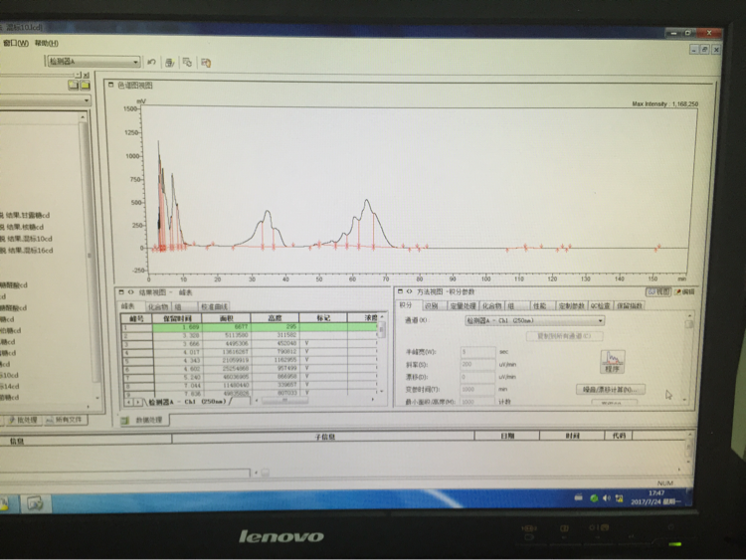
Task: Click the speaker volume tray icon
Action: coord(606,497)
